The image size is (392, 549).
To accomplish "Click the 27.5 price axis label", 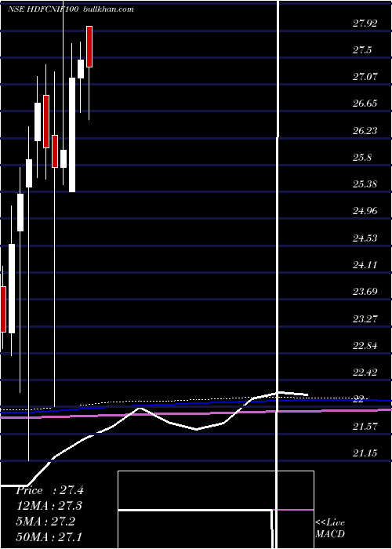I will [362, 50].
